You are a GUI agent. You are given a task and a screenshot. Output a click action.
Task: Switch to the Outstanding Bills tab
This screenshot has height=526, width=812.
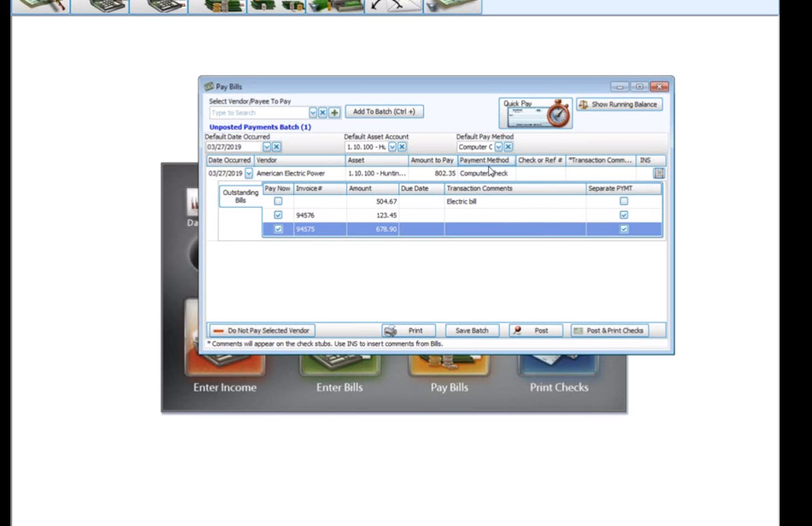(240, 196)
